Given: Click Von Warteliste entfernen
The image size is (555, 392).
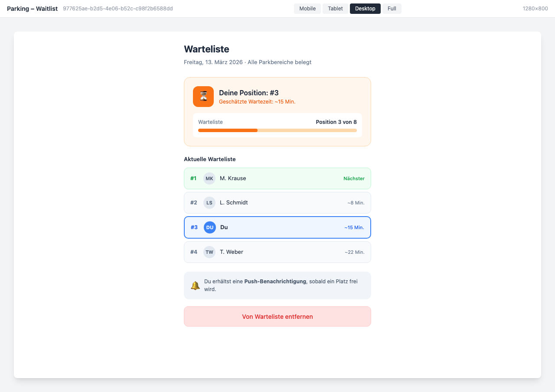Looking at the screenshot, I should click(277, 316).
